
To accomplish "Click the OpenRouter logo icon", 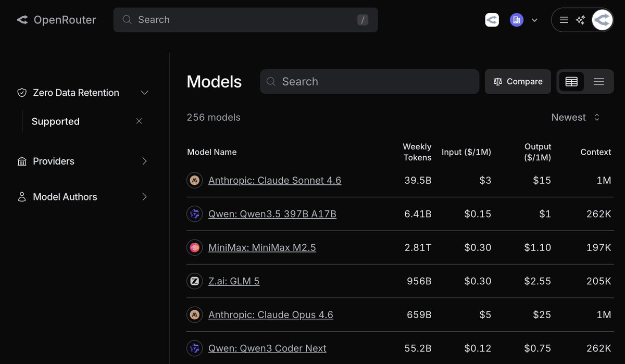I will (22, 20).
